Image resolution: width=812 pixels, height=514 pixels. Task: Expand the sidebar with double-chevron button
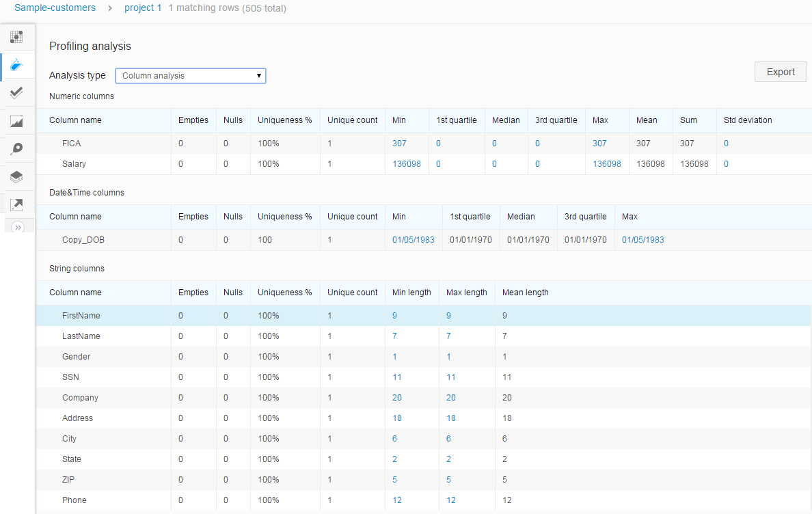click(18, 227)
